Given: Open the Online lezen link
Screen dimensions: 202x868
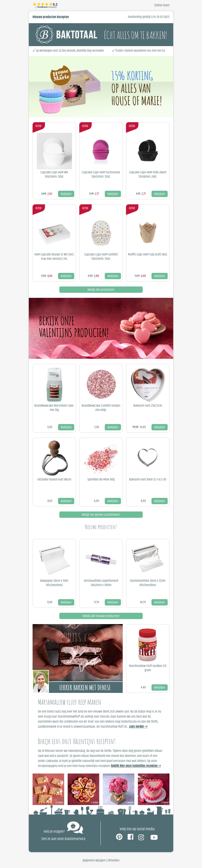Looking at the screenshot, I should tap(162, 5).
